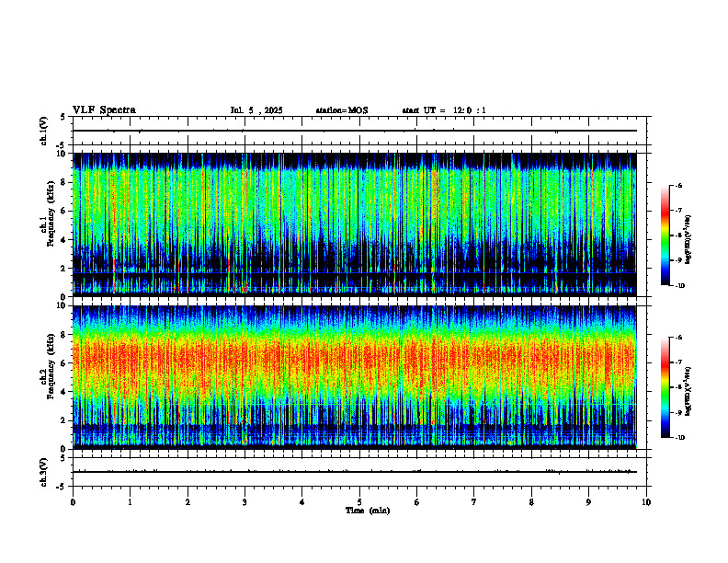Click the time axis tick label "3"
Screen dimensions: 728x563
pos(245,502)
